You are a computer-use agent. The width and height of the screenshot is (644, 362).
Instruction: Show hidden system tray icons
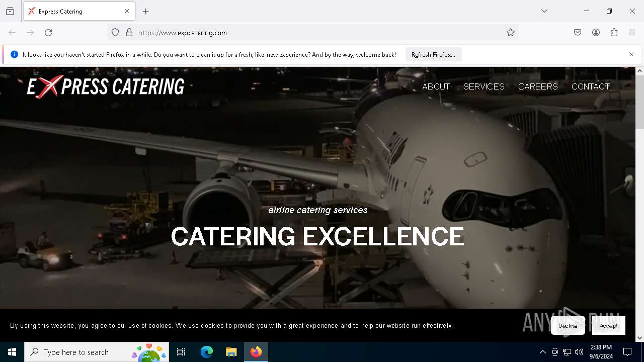coord(542,352)
